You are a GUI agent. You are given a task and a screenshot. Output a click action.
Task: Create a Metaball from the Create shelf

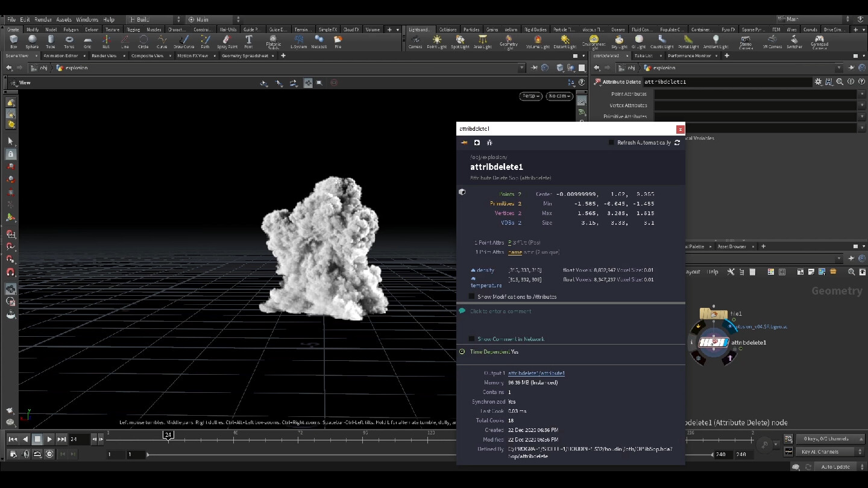coord(319,40)
